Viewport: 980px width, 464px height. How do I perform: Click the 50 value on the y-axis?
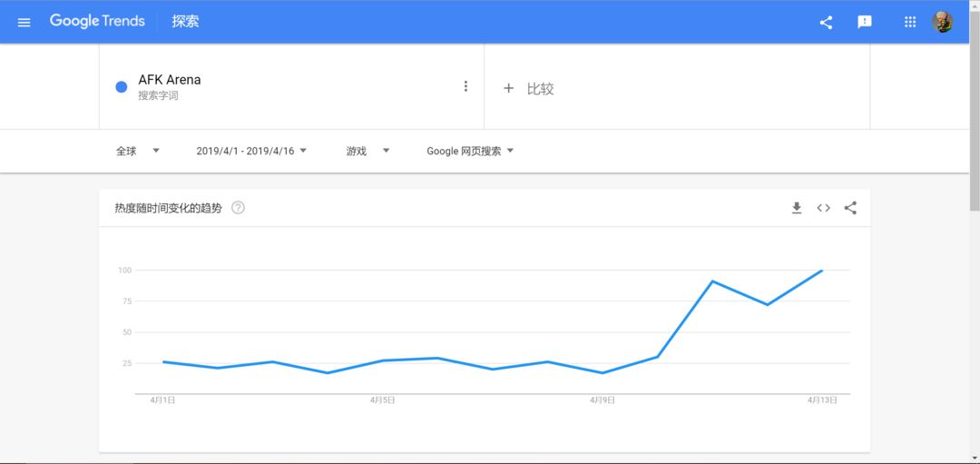127,332
